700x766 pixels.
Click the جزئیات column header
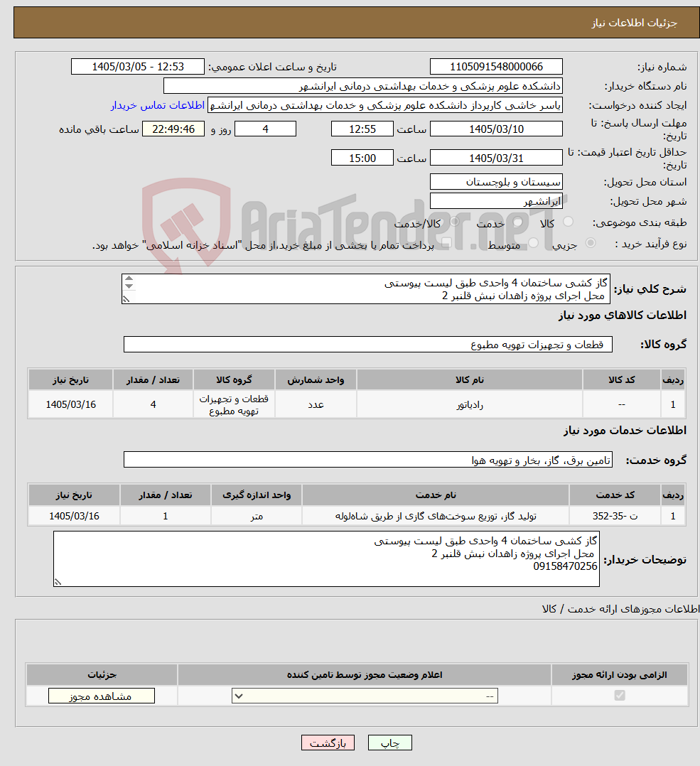102,674
